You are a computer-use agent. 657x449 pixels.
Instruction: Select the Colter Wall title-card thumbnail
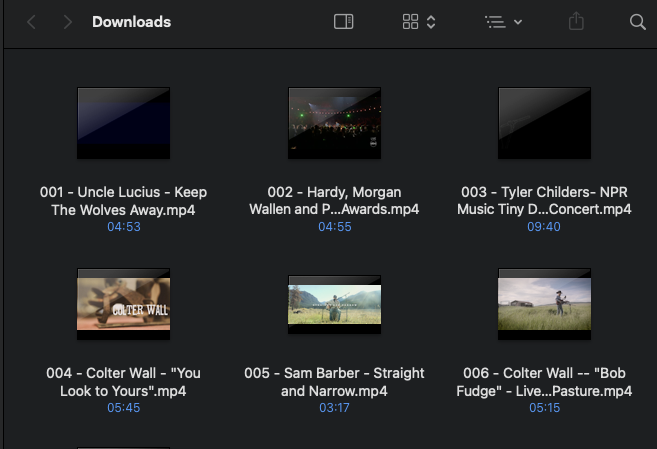(124, 304)
